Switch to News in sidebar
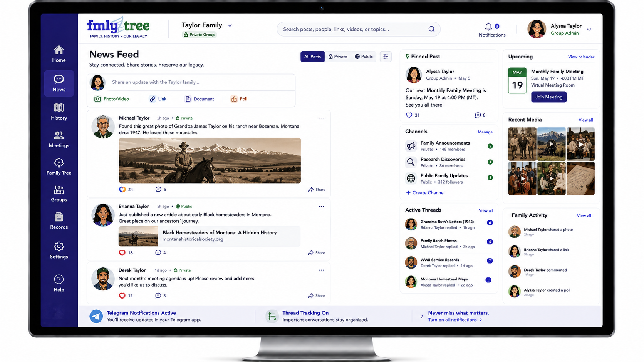The width and height of the screenshot is (644, 362). [x=59, y=83]
